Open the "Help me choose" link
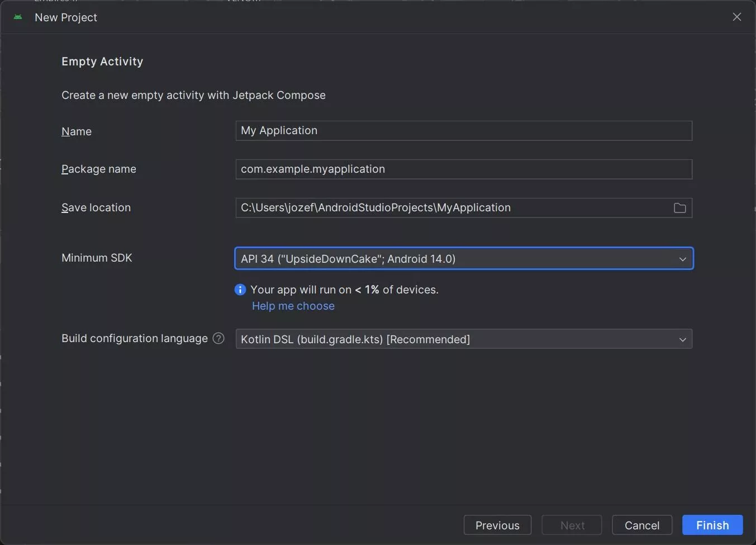 [293, 306]
